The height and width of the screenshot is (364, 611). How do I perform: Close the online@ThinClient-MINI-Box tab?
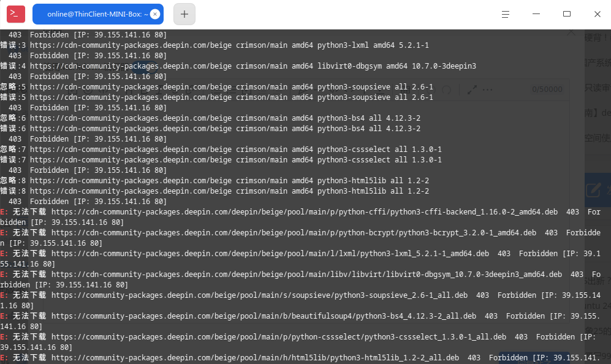pos(155,14)
